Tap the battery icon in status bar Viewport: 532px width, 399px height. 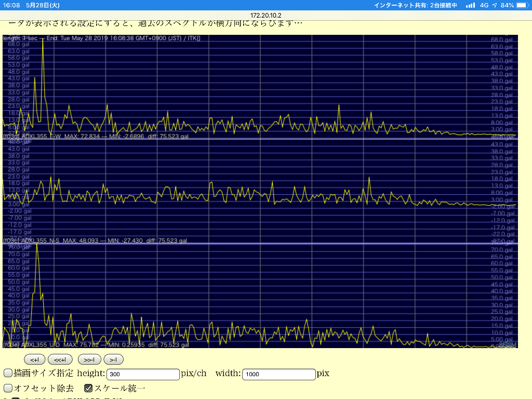(x=523, y=5)
